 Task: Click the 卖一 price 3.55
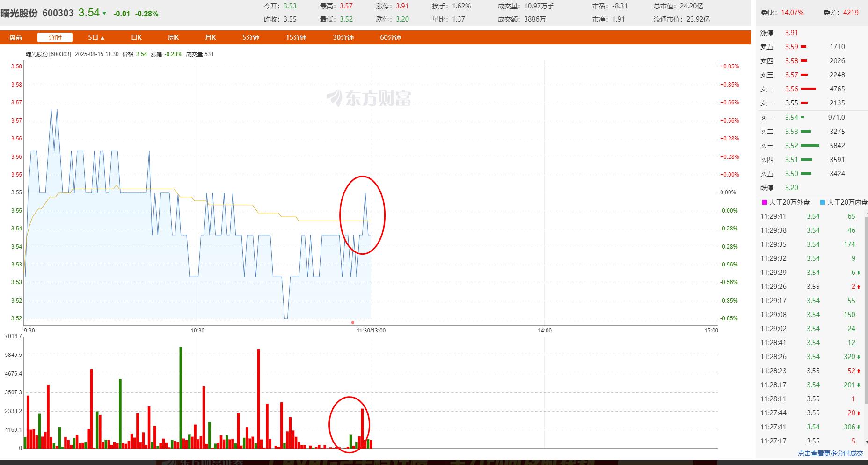[x=792, y=103]
